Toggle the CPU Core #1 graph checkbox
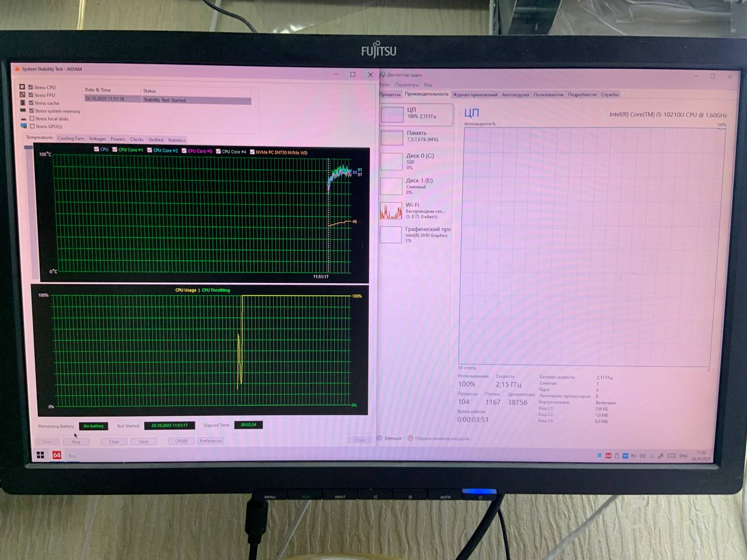The height and width of the screenshot is (560, 747). coord(115,150)
